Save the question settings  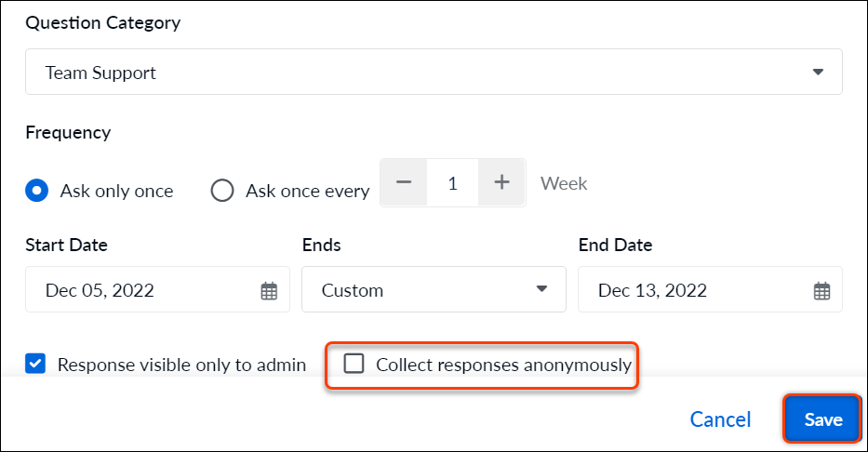click(823, 419)
